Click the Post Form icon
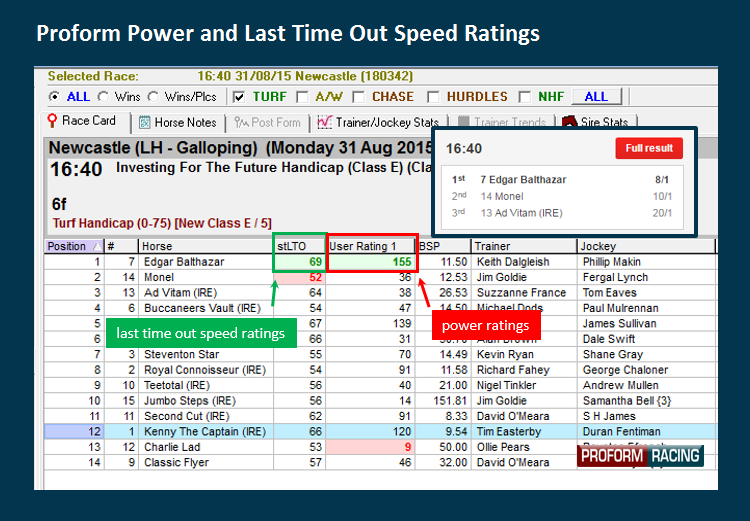The image size is (750, 521). (241, 123)
